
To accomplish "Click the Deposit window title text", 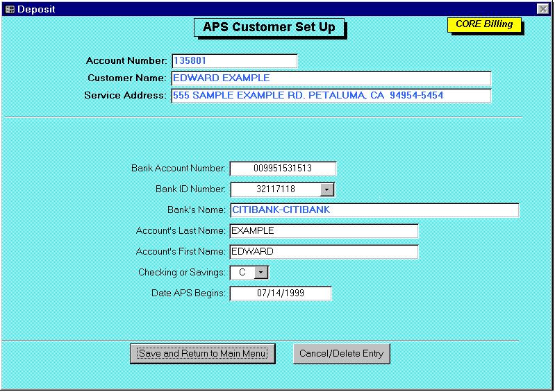I will [x=36, y=9].
